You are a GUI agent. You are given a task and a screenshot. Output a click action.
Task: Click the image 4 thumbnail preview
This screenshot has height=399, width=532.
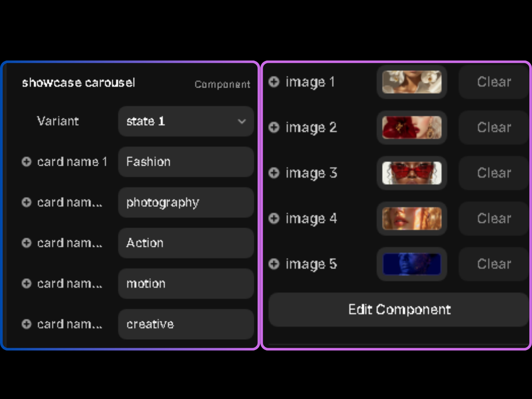click(x=412, y=219)
